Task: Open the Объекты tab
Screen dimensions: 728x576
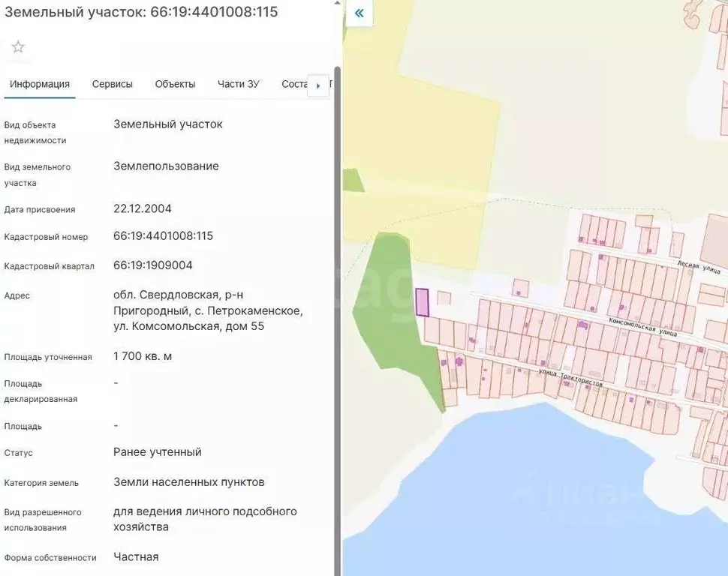Action: pos(175,84)
